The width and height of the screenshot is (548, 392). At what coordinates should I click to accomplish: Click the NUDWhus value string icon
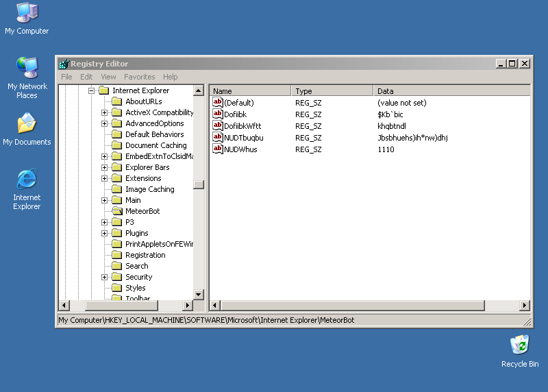coord(218,149)
